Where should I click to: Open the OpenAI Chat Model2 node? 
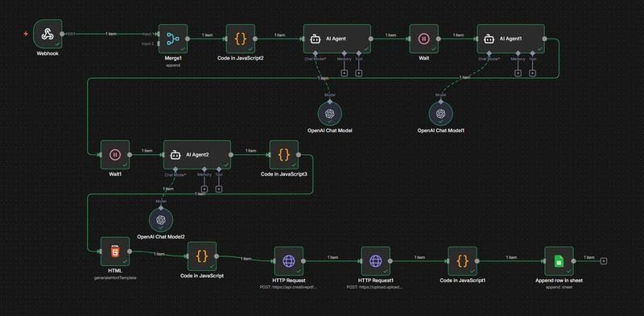pos(160,220)
